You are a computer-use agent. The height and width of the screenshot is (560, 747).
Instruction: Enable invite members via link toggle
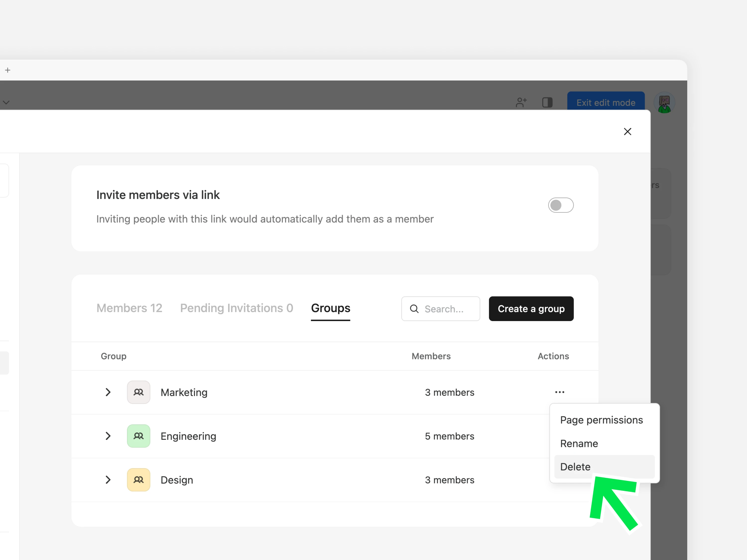pyautogui.click(x=560, y=205)
